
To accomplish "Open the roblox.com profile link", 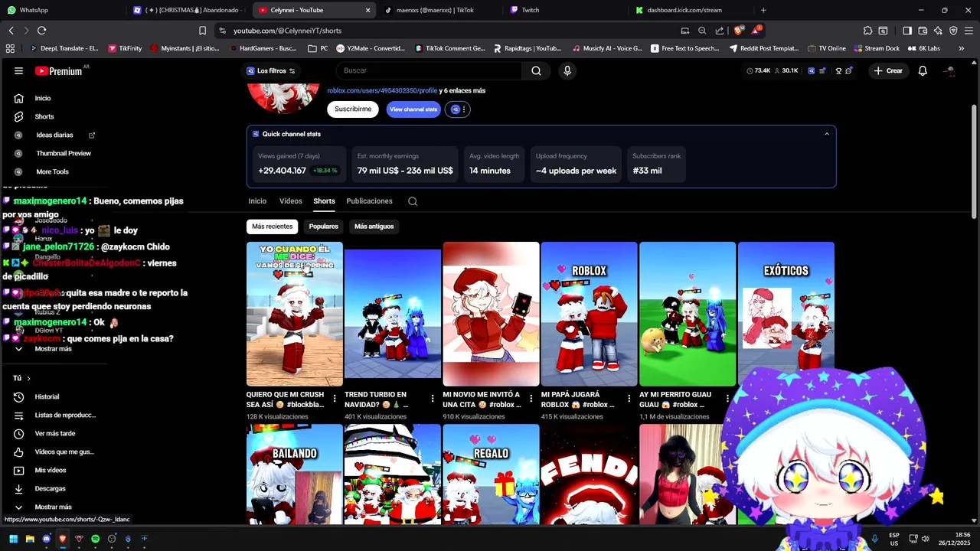I will [x=382, y=90].
